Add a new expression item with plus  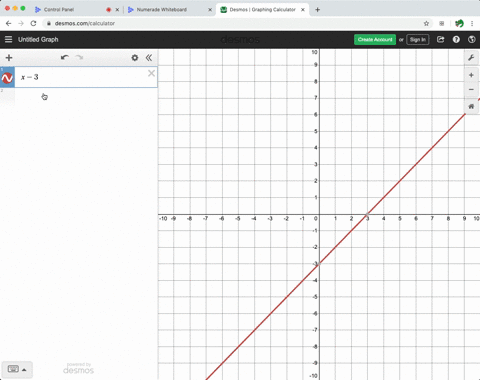click(9, 58)
